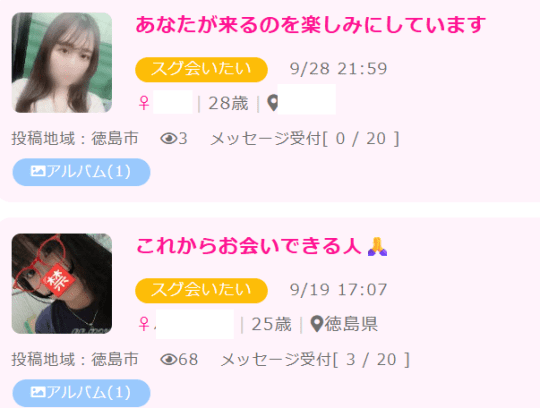Image resolution: width=540 pixels, height=408 pixels.
Task: Click praying hands emoji in second title
Action: [378, 247]
